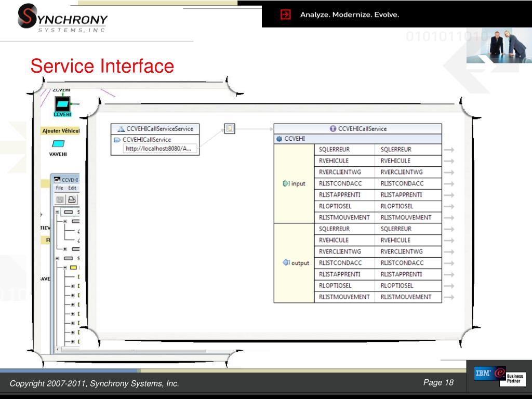Viewport: 532px width, 399px height.
Task: Click the arrow beside input RLISTAPPRENTI row
Action: (449, 195)
